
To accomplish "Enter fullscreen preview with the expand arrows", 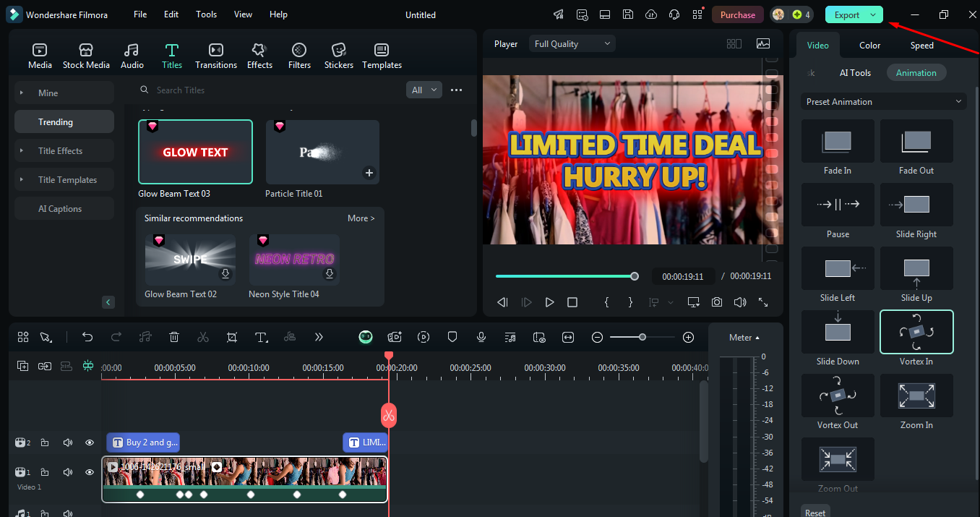I will [763, 302].
